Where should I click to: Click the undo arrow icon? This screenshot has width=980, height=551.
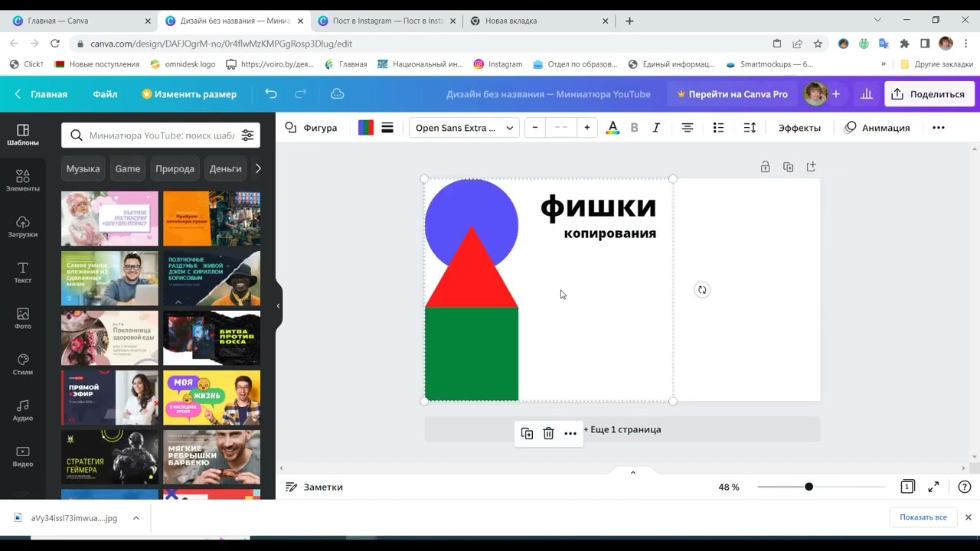(x=271, y=94)
